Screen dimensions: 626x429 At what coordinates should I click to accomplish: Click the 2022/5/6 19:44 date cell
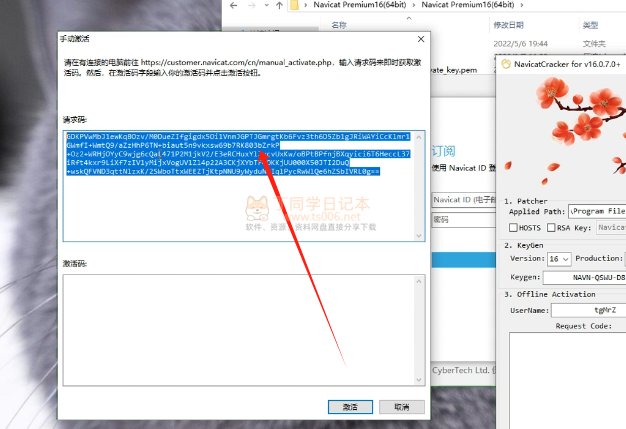(521, 43)
